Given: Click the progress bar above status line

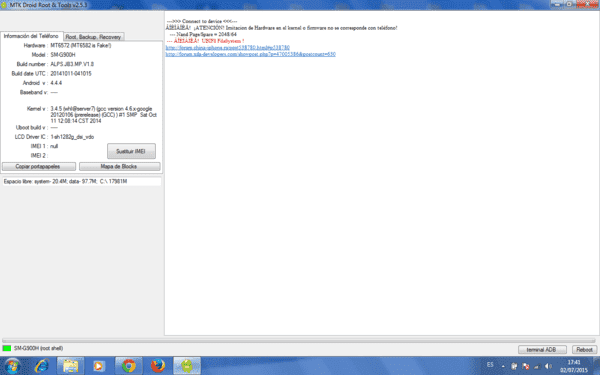Looking at the screenshot, I should pyautogui.click(x=298, y=340).
